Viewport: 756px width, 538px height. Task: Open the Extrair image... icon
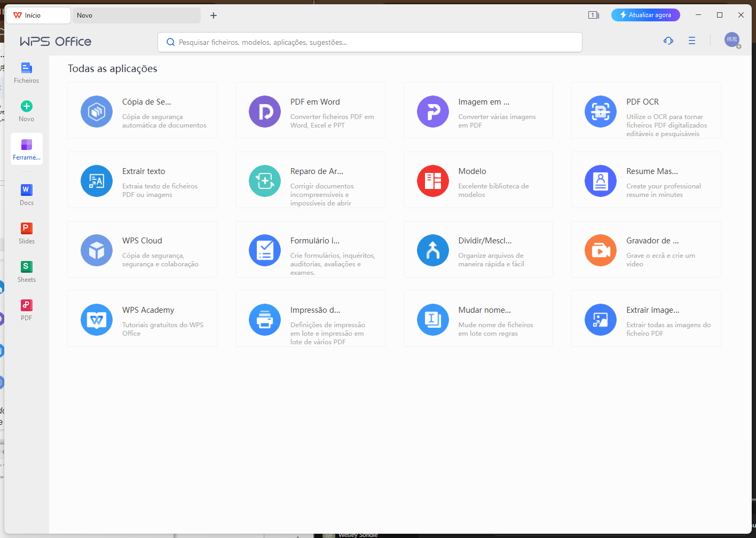[x=601, y=320]
